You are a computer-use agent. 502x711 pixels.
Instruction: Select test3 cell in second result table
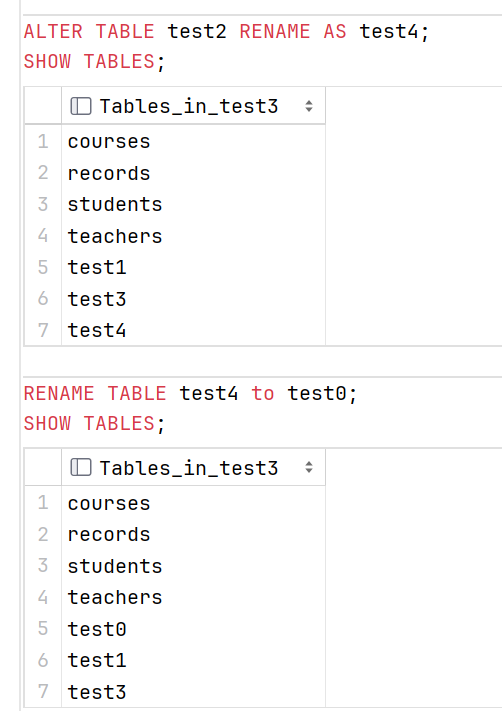193,692
